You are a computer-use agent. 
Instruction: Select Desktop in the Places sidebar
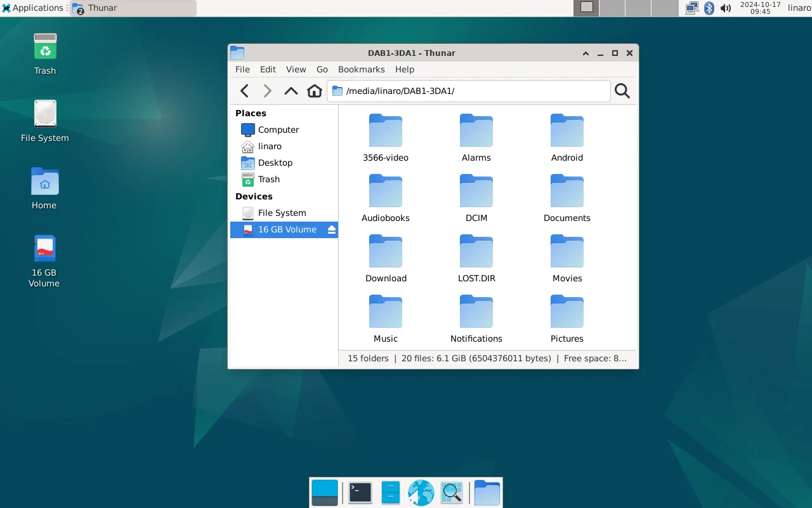click(x=284, y=163)
